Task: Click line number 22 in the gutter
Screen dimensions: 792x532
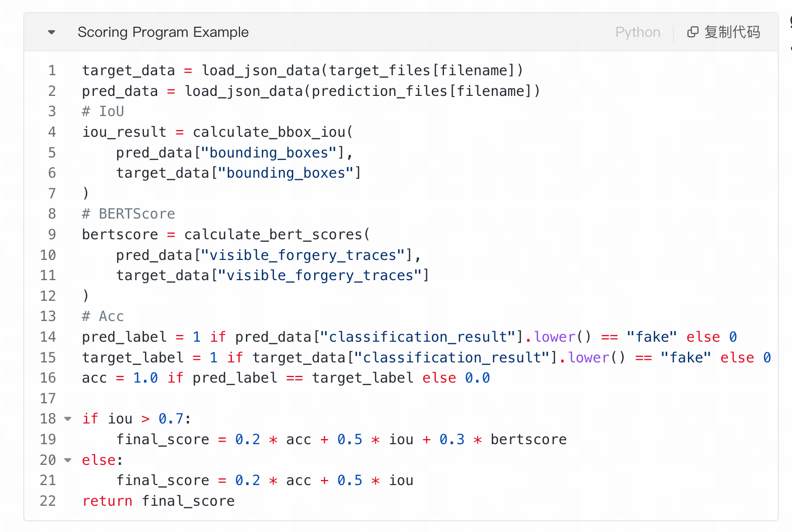Action: pyautogui.click(x=48, y=501)
